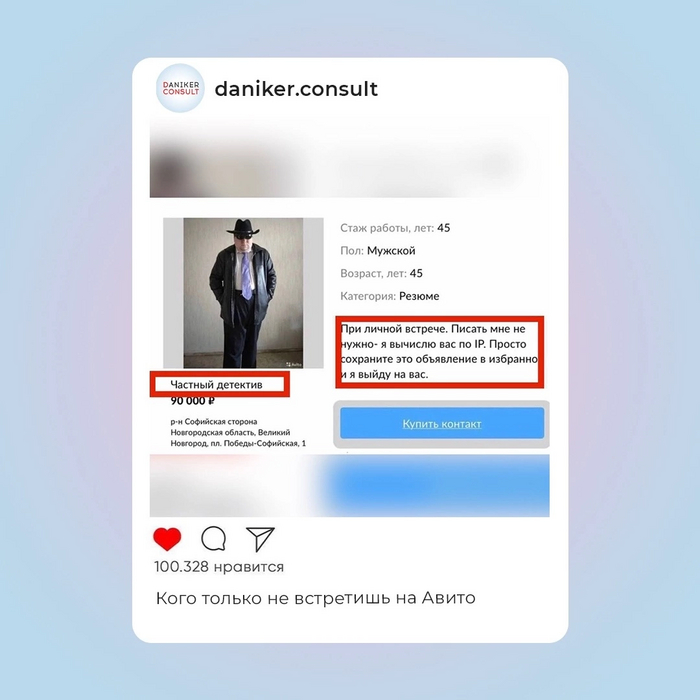Open comments via speech bubble icon
Image resolution: width=700 pixels, height=700 pixels.
[213, 538]
